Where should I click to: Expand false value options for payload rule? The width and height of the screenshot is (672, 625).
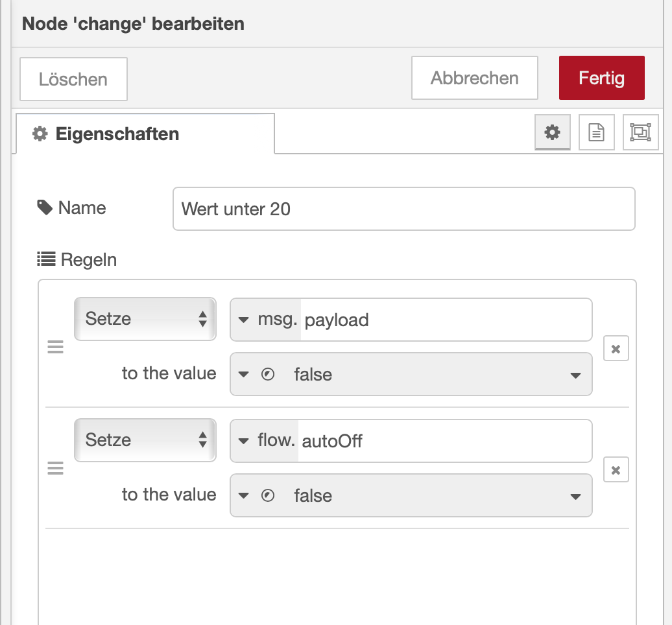click(575, 375)
